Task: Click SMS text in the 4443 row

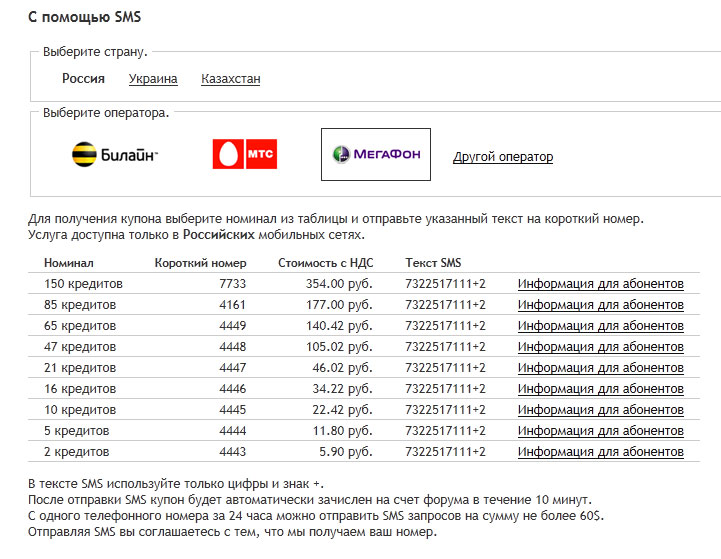Action: pyautogui.click(x=445, y=452)
